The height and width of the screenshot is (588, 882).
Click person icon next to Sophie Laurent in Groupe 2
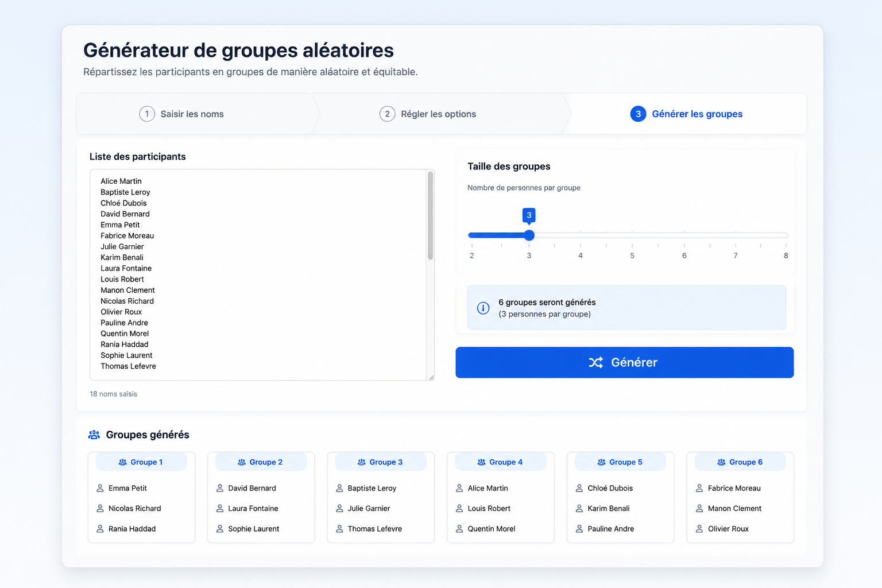(220, 529)
